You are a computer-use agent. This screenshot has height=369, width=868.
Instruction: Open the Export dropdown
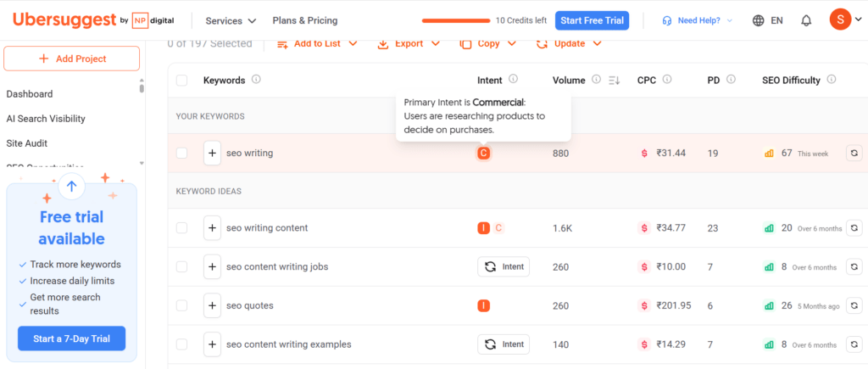coord(409,43)
